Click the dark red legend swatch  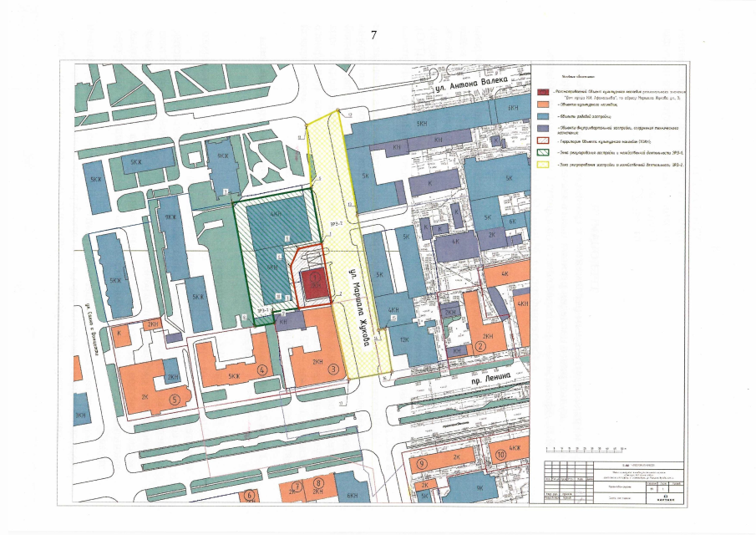coord(543,93)
